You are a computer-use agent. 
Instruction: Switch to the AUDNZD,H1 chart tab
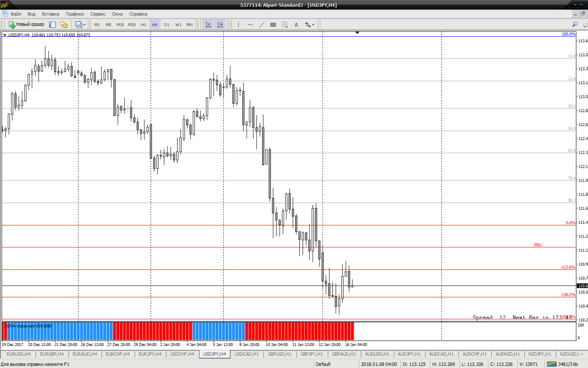(x=508, y=354)
